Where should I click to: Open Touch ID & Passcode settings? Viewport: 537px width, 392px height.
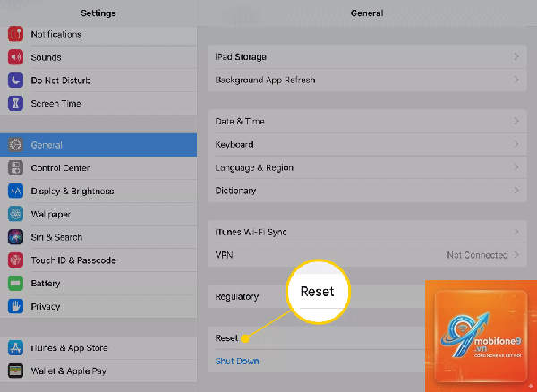point(98,260)
